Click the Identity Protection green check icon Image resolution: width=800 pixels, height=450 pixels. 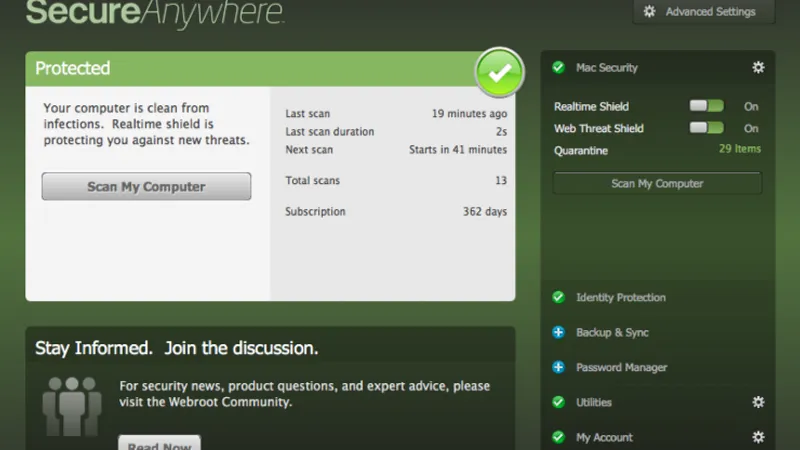(x=559, y=297)
